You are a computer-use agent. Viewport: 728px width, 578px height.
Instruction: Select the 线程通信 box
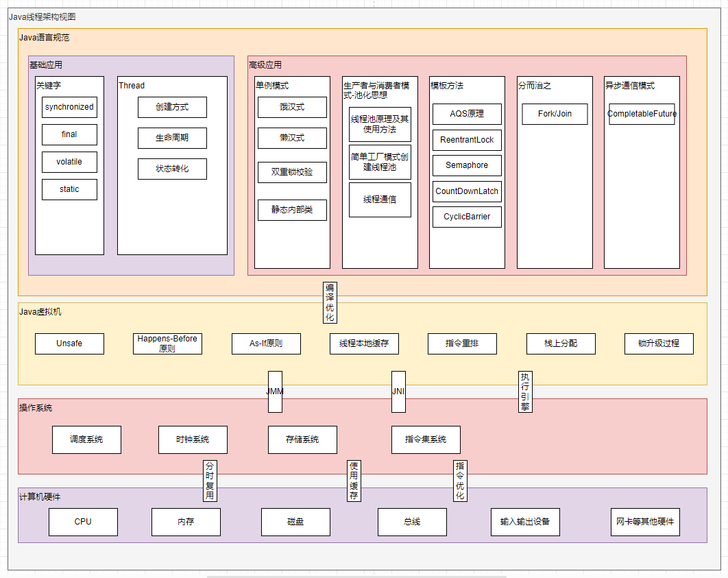(380, 200)
